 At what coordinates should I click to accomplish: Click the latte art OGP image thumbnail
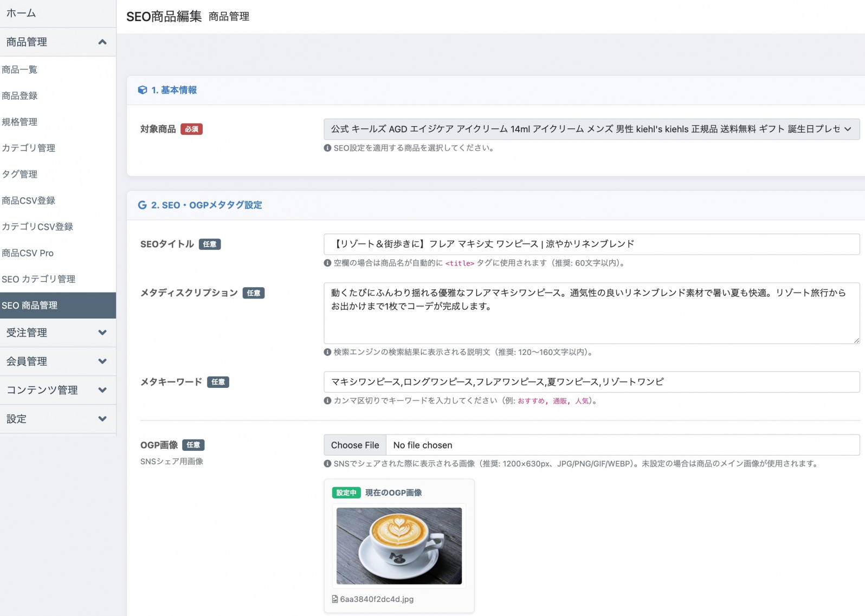pos(399,546)
